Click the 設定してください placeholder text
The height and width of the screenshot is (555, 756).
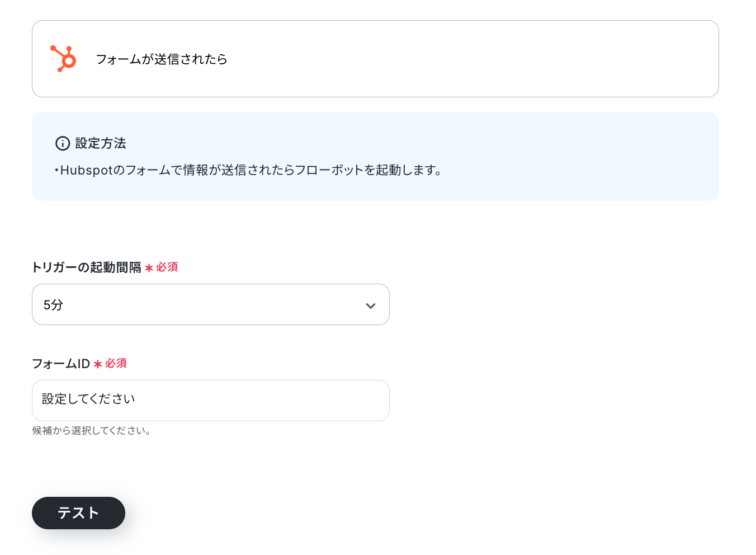point(88,399)
